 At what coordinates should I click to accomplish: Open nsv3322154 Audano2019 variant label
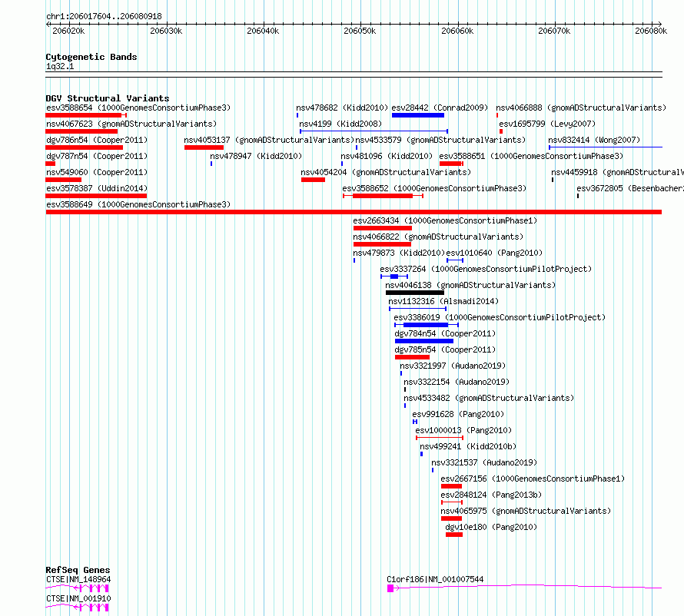[x=457, y=382]
